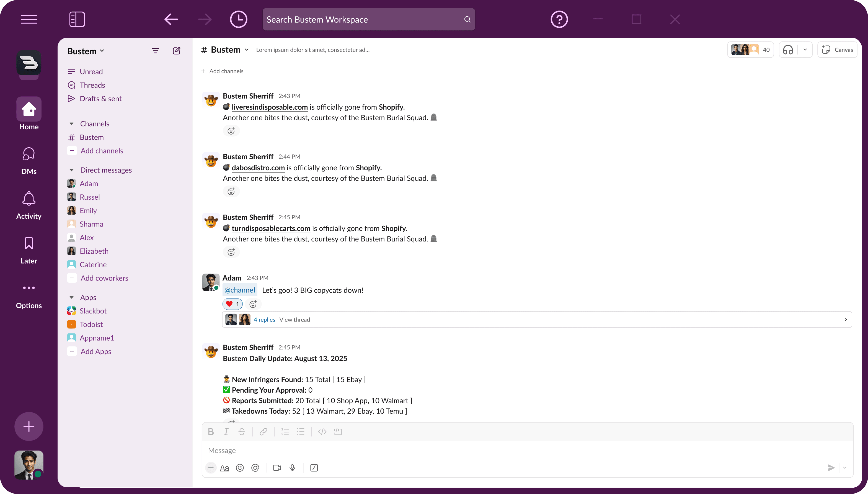868x494 pixels.
Task: Toggle strikethrough formatting in composer
Action: click(x=242, y=432)
